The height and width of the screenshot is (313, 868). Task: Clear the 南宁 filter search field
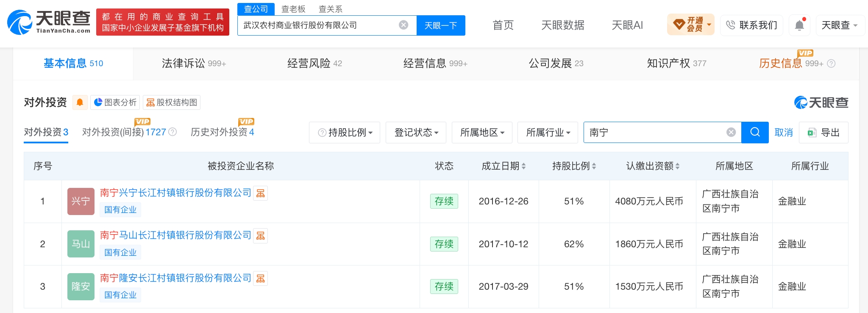731,132
